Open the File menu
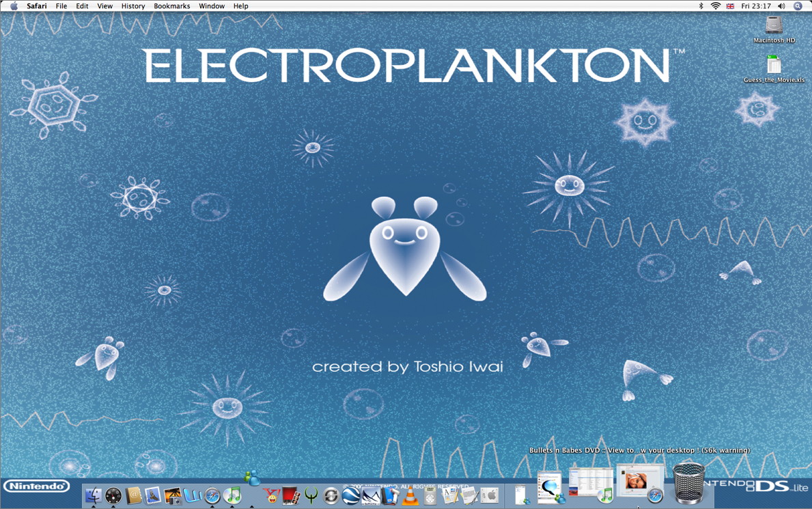The height and width of the screenshot is (509, 812). 61,6
